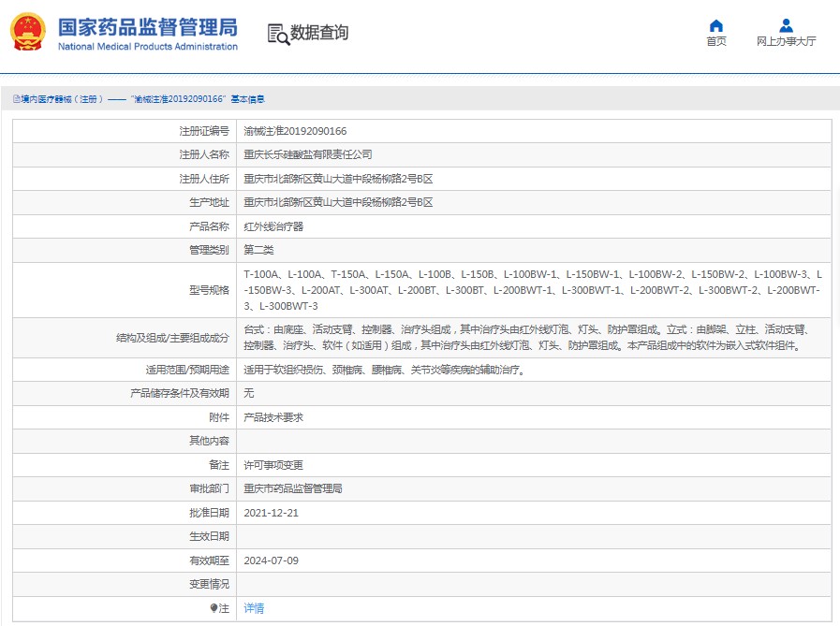Select the 适用范围 intended use text
Screen dimensions: 840x626
point(385,370)
